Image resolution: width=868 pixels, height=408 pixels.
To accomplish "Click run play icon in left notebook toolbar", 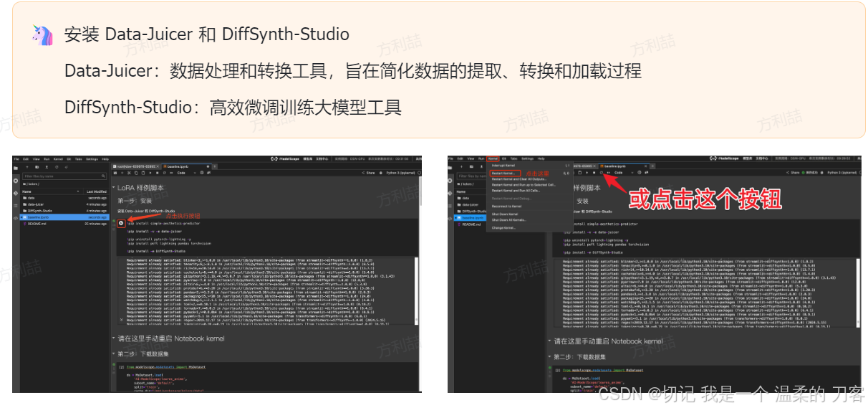I will tap(150, 173).
